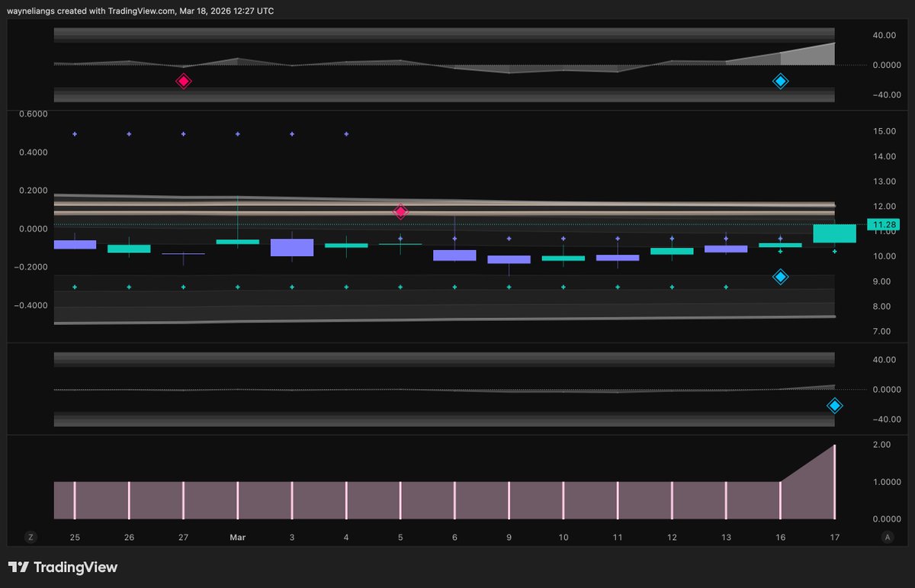Click the purple candle body on Mar 6
Image resolution: width=915 pixels, height=588 pixels.
tap(454, 255)
